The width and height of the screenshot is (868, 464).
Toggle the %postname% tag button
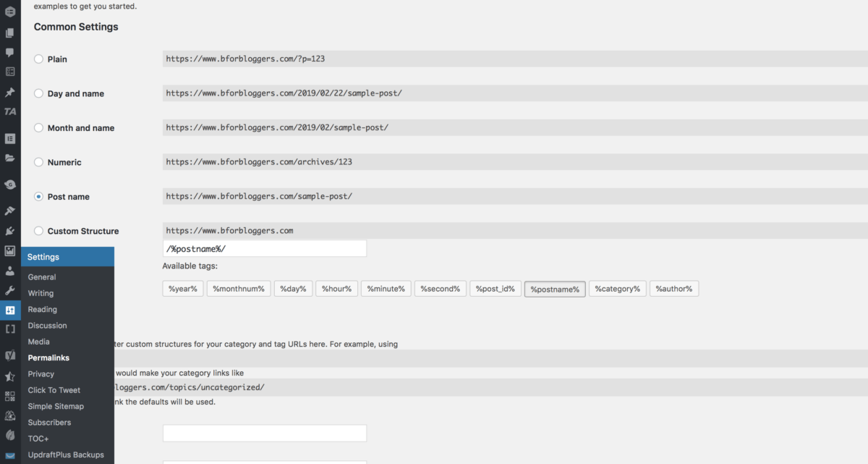(555, 289)
